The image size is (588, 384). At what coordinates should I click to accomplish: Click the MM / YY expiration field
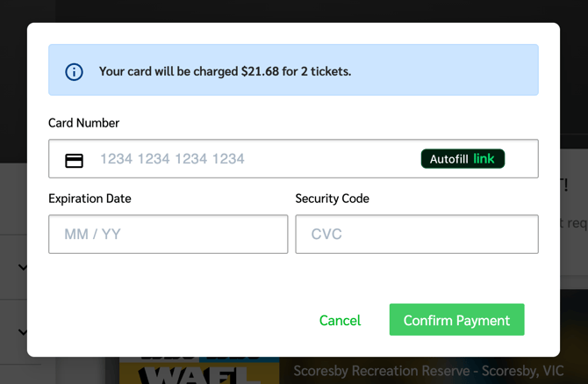pos(168,235)
